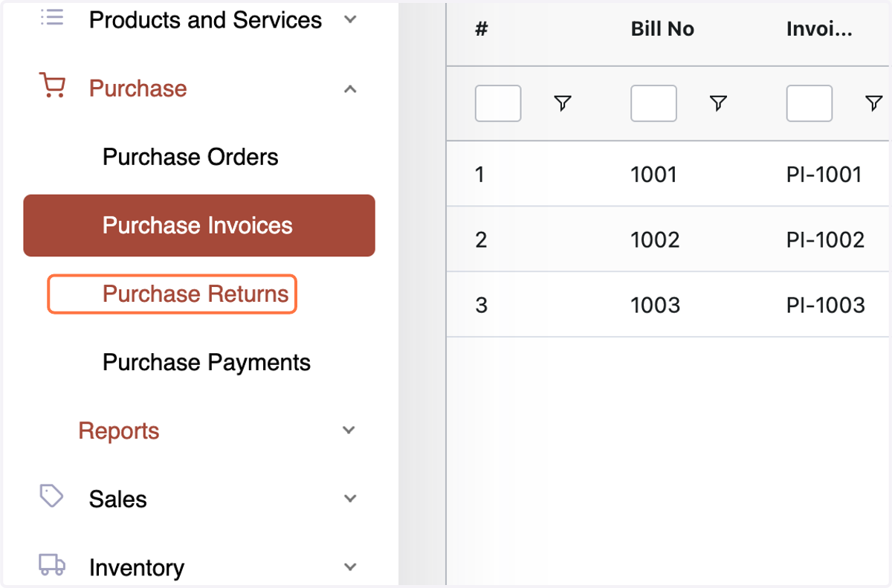Open Products and Services menu
The width and height of the screenshot is (892, 588).
(205, 20)
